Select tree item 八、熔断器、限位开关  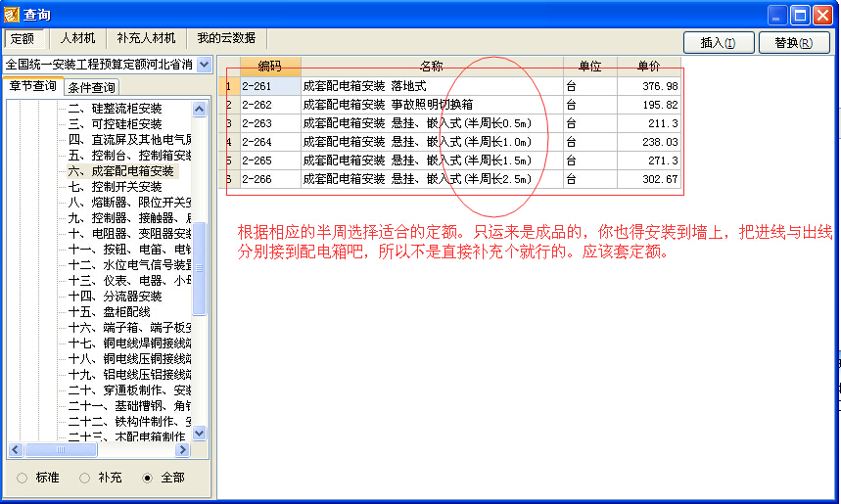tap(129, 203)
